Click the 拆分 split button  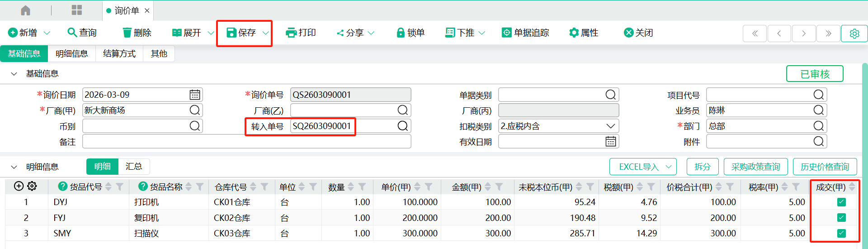(702, 167)
